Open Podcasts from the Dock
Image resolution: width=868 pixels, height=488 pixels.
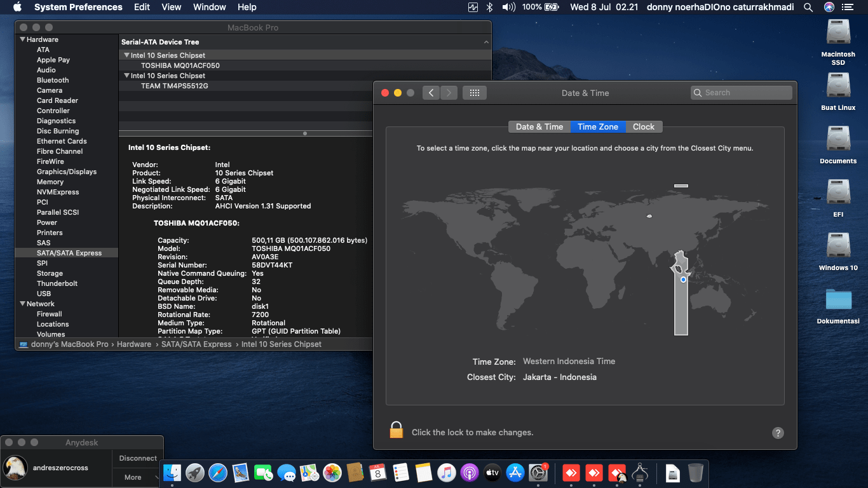point(470,473)
